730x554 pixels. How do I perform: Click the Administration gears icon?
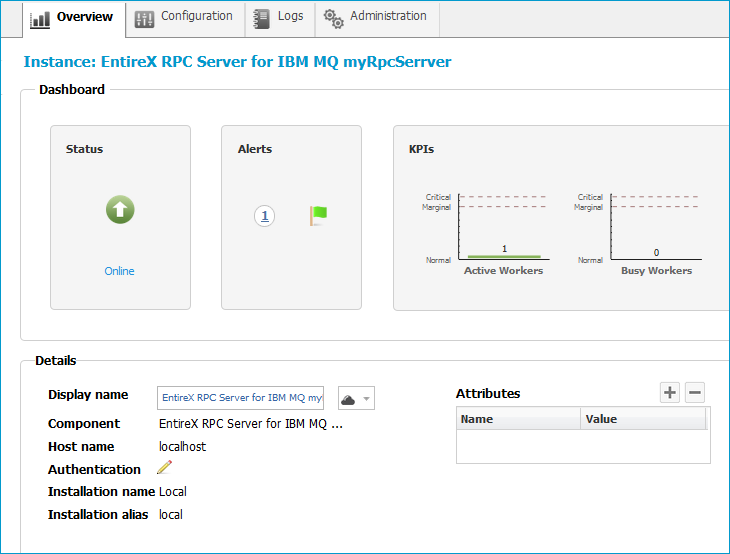click(x=334, y=19)
